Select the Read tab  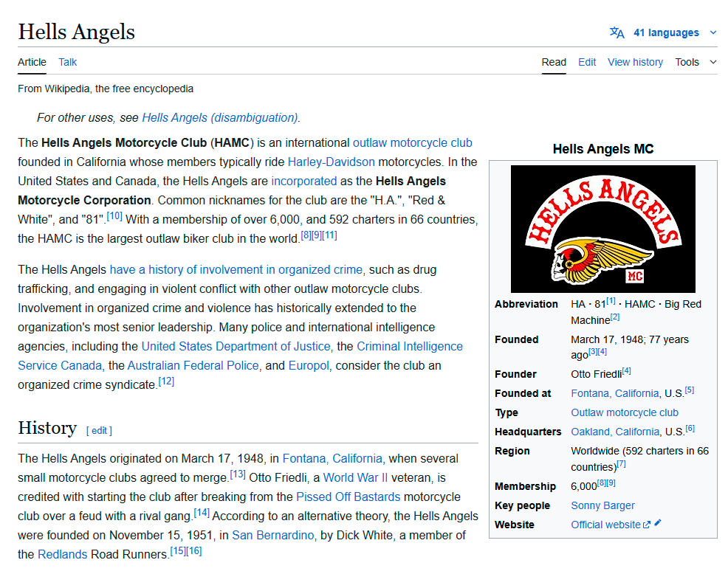pos(554,62)
